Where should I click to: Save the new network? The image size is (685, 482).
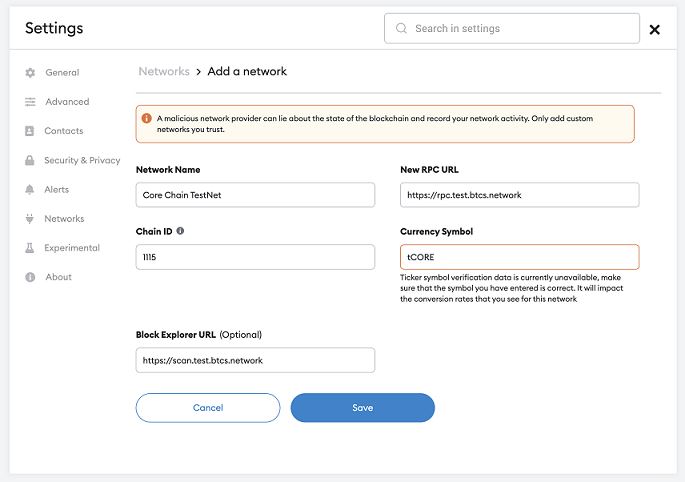362,408
